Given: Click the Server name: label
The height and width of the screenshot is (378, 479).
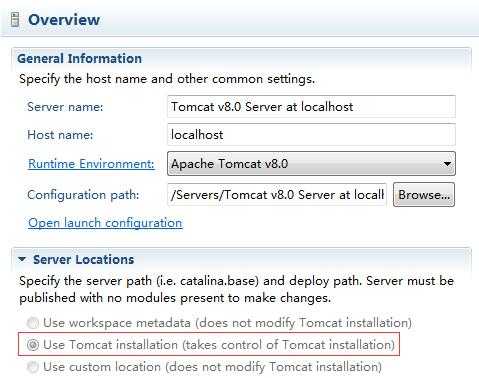Looking at the screenshot, I should coord(65,107).
